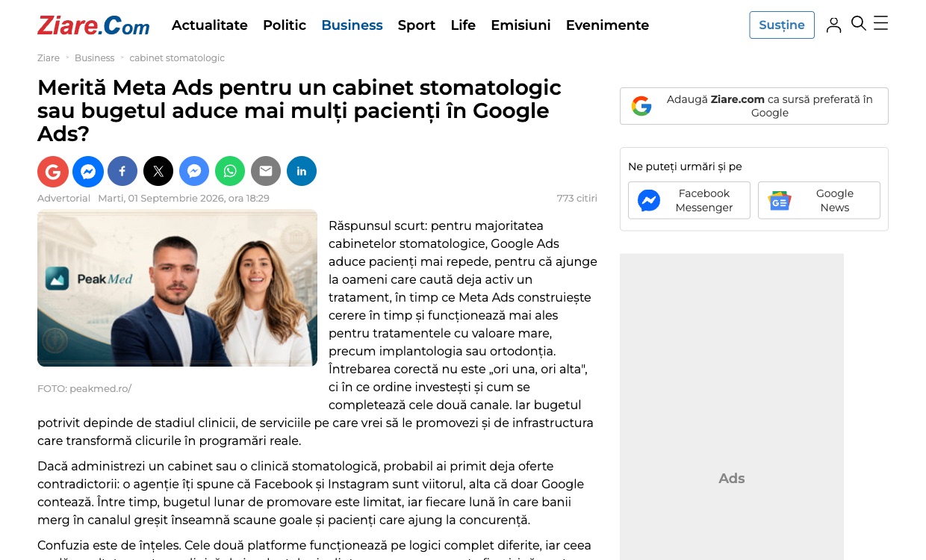Click the Advertorial label

coord(63,199)
